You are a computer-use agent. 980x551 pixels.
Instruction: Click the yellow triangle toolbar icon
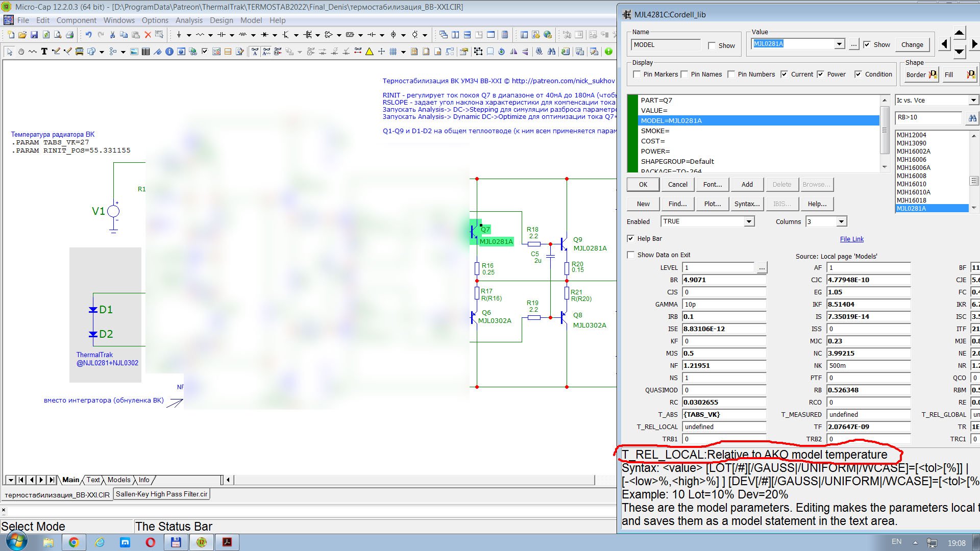pos(369,51)
